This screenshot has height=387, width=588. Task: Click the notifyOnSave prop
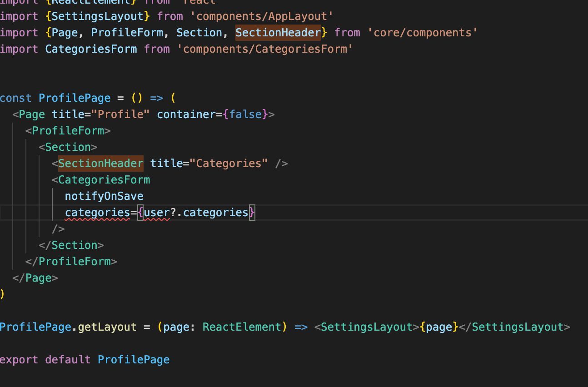[104, 196]
